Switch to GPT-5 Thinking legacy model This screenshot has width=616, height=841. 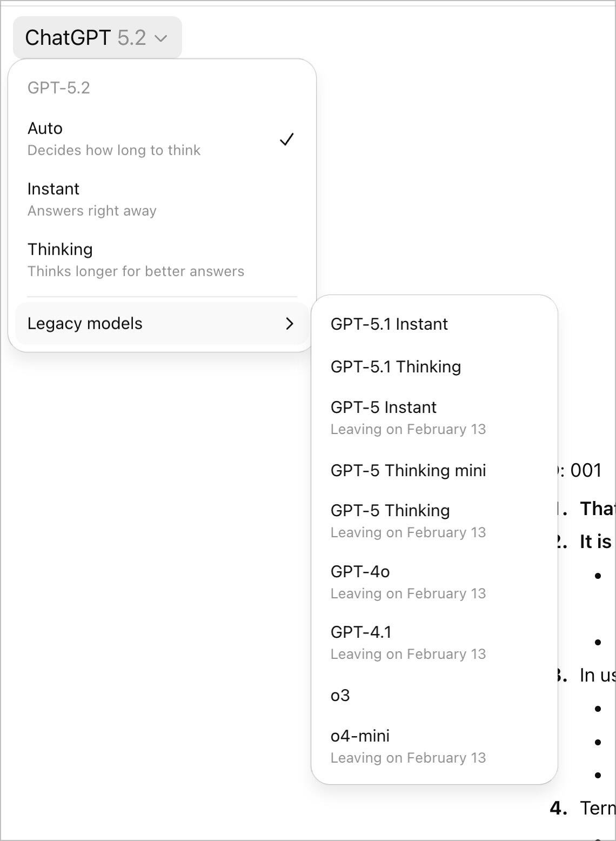[x=390, y=511]
